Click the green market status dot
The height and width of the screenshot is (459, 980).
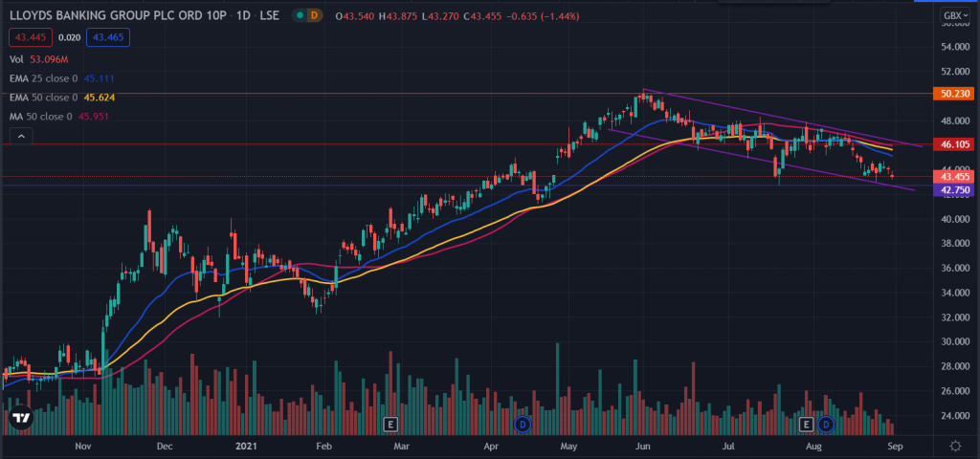click(x=301, y=14)
